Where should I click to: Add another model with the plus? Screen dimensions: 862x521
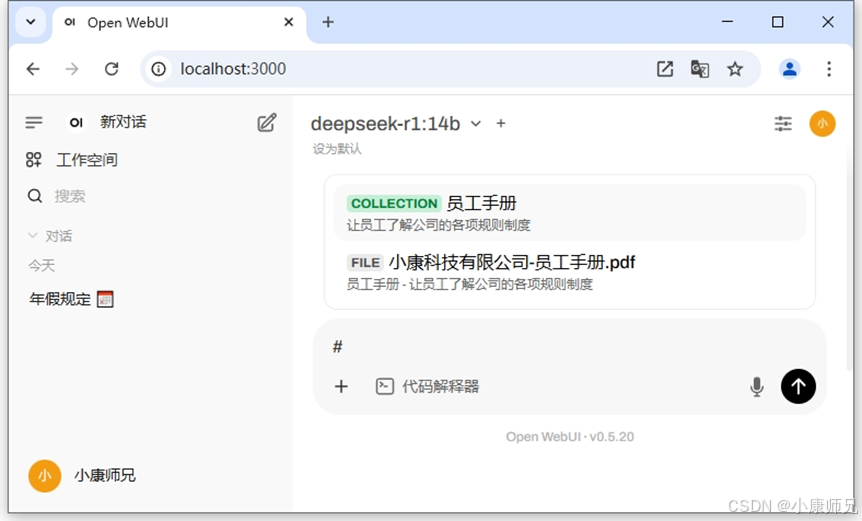(x=501, y=124)
